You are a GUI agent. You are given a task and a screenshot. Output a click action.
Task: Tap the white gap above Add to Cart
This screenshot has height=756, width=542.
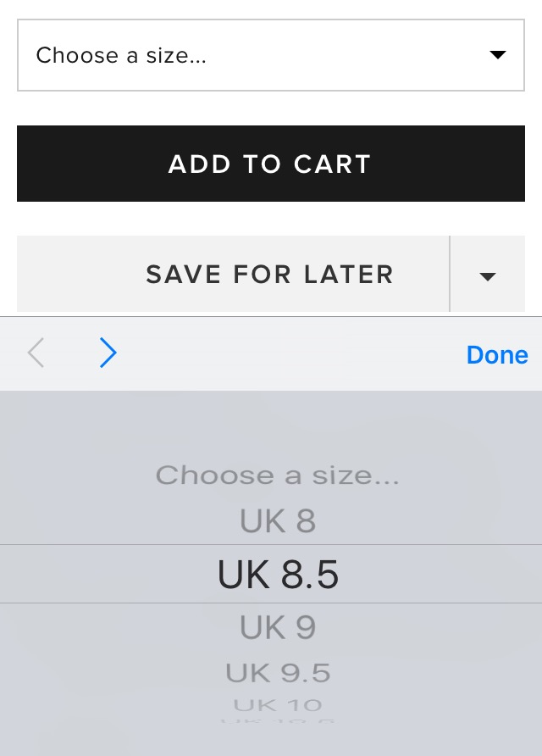pyautogui.click(x=271, y=108)
